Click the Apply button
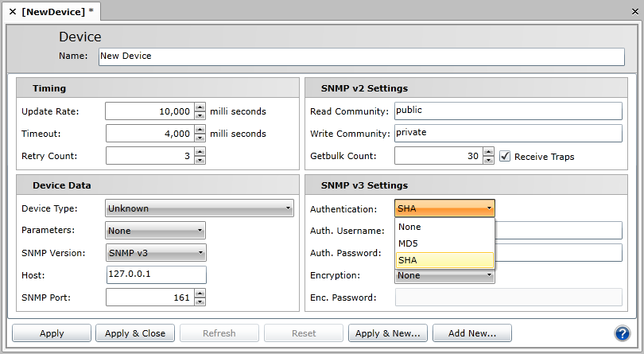The height and width of the screenshot is (354, 644). click(x=52, y=333)
